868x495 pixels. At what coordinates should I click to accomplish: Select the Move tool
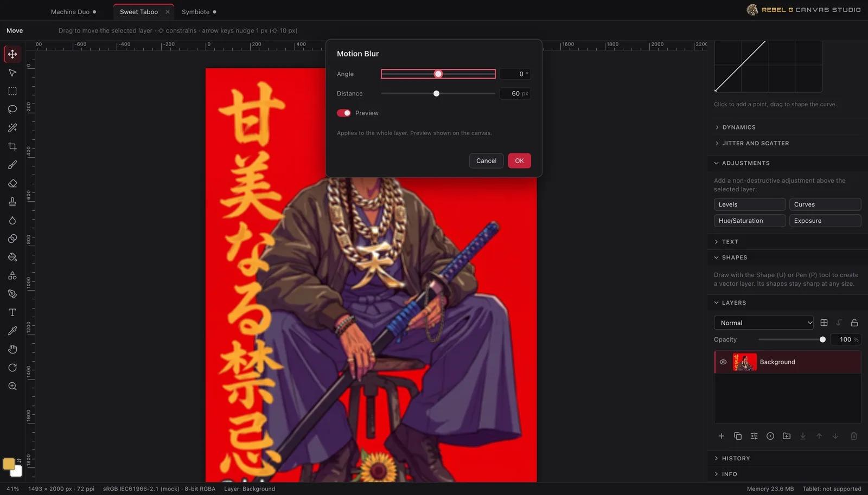(12, 54)
